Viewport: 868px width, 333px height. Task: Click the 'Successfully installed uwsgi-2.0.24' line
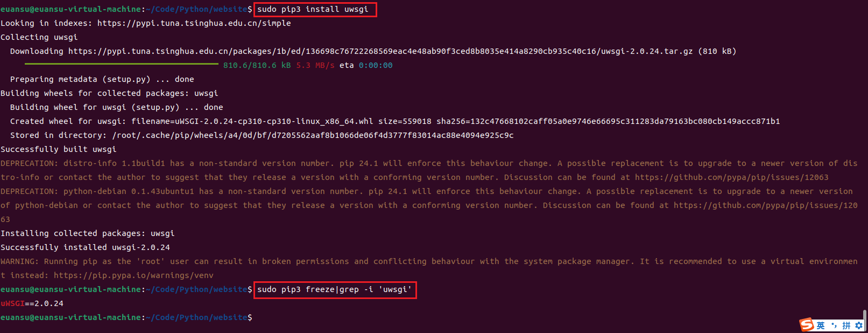[x=85, y=247]
